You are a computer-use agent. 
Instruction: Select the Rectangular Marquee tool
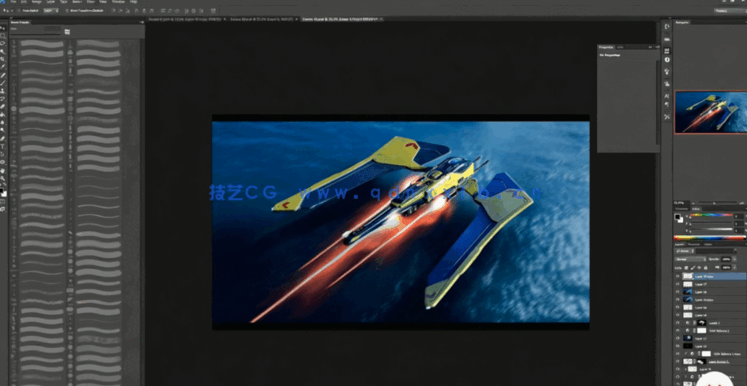[3, 36]
